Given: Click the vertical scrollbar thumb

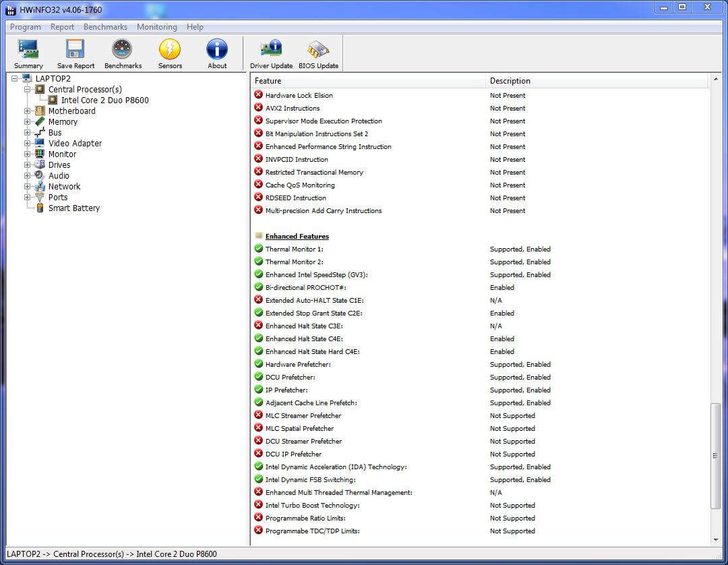Looking at the screenshot, I should tap(715, 456).
